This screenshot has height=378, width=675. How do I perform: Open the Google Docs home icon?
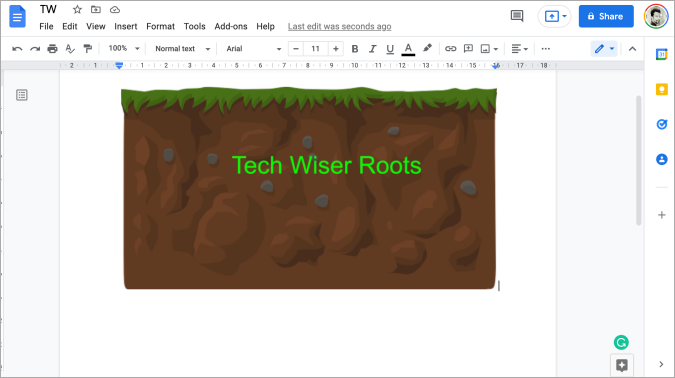point(18,16)
